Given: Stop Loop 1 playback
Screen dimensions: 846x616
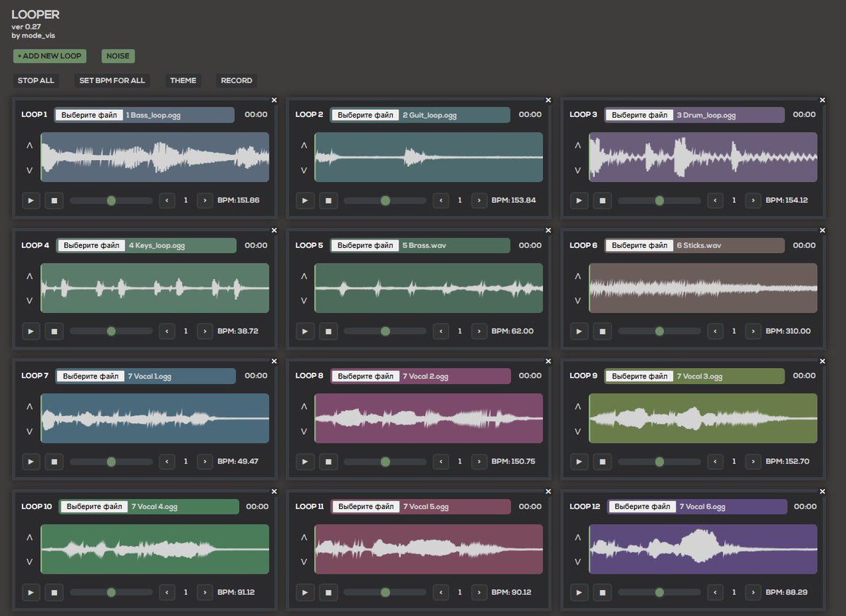Looking at the screenshot, I should (x=54, y=201).
